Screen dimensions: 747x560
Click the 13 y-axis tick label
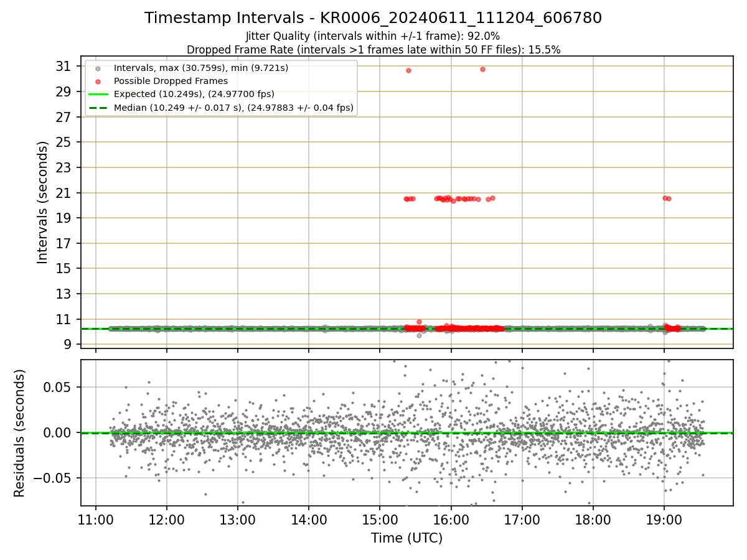pyautogui.click(x=64, y=294)
